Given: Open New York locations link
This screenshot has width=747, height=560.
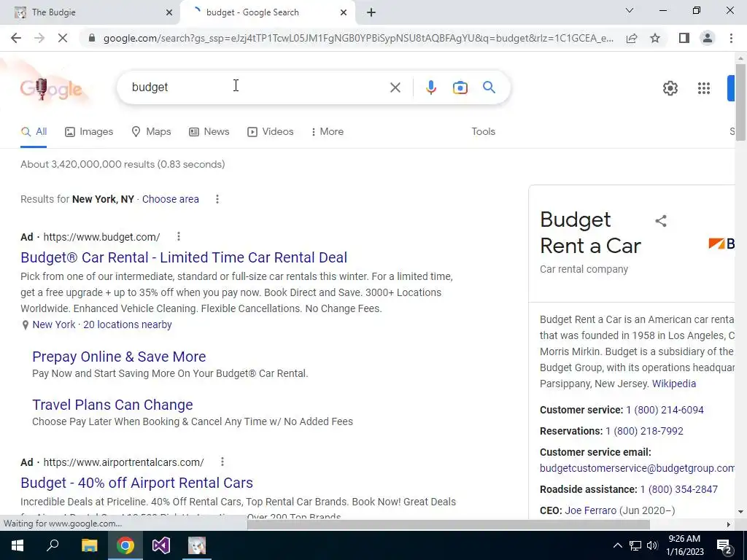Looking at the screenshot, I should 54,324.
